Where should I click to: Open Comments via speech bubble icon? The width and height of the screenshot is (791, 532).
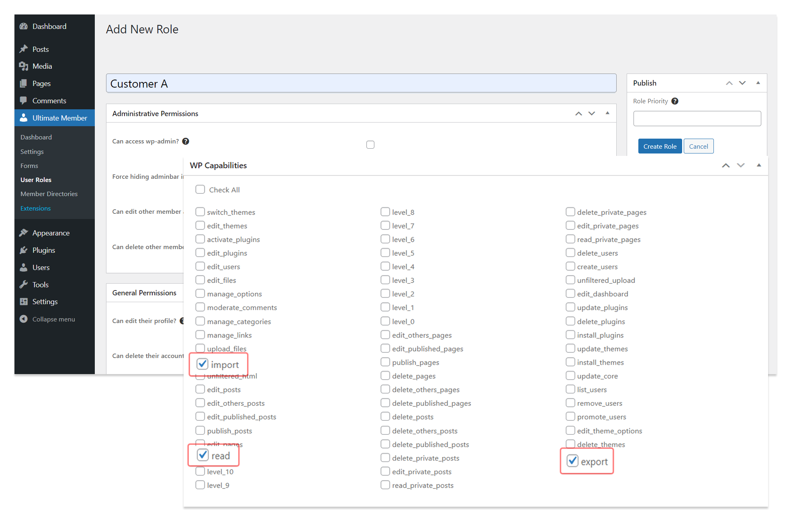click(24, 100)
